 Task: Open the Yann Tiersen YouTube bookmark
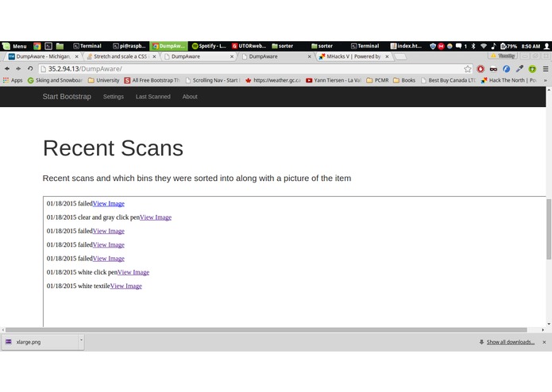(334, 80)
